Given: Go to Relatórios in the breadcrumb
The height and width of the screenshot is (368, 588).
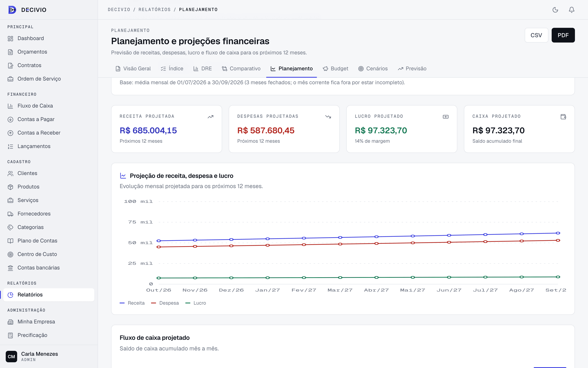Looking at the screenshot, I should click(155, 10).
